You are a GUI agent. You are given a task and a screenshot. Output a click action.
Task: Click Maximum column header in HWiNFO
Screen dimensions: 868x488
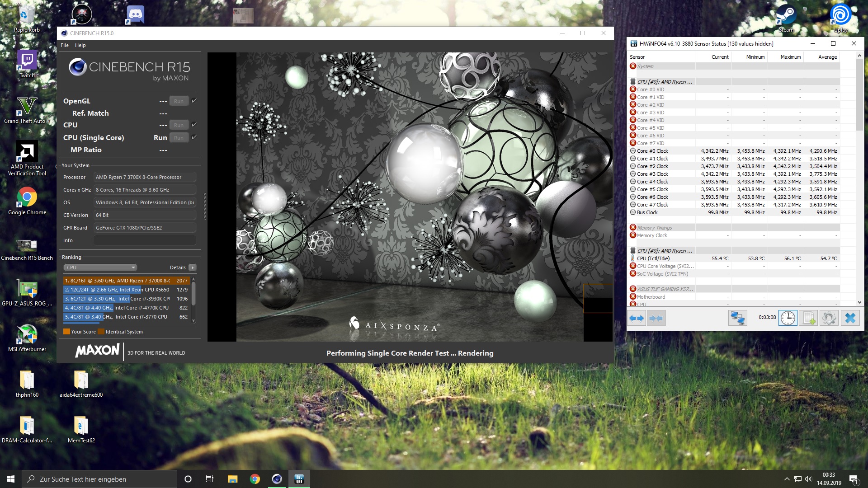click(x=786, y=57)
